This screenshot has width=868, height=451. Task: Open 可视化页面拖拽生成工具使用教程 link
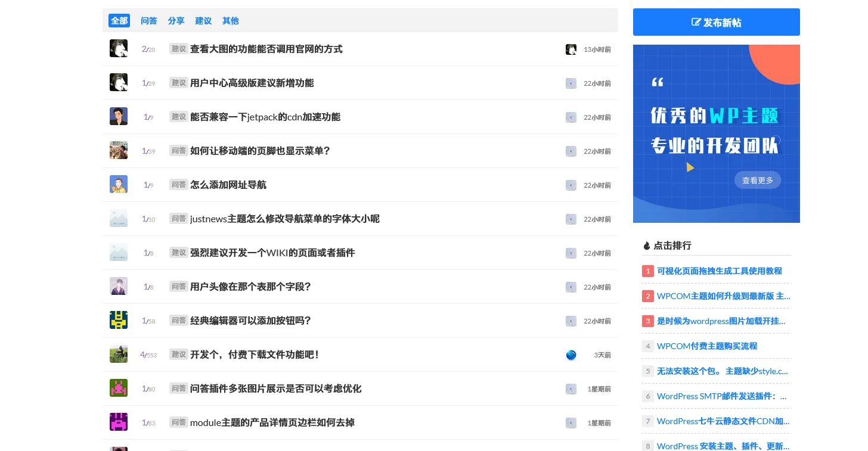click(719, 271)
